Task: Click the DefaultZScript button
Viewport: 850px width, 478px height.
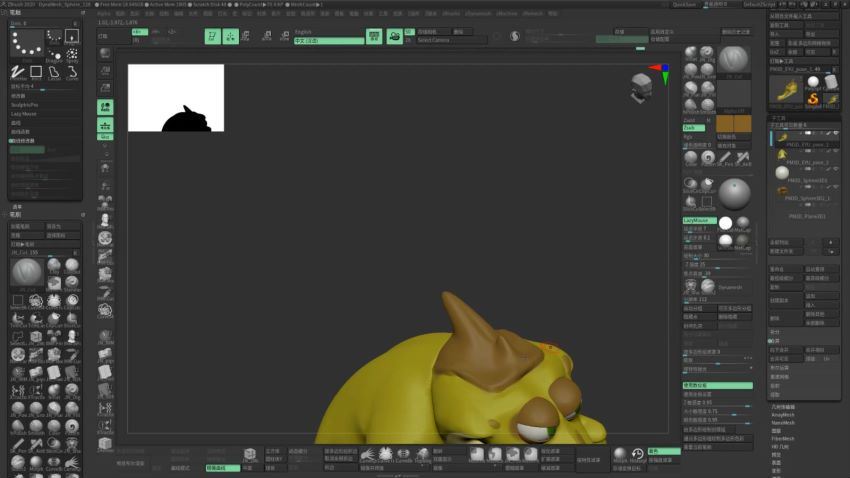Action: (x=759, y=4)
